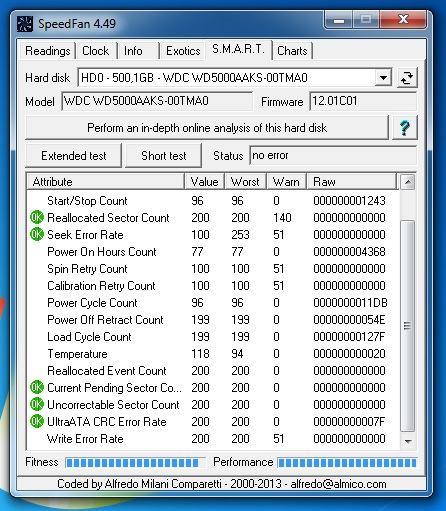Click raw value 00000000007F
Viewport: 446px width, 511px height.
click(x=349, y=422)
